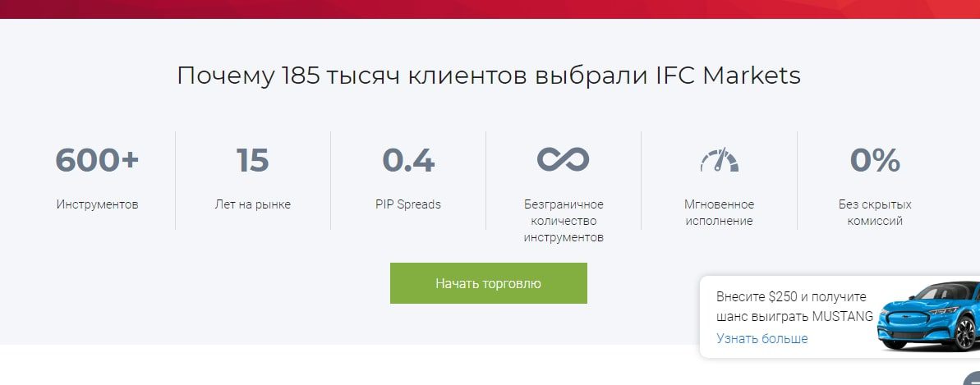Click the speedometer instant execution icon

[719, 160]
